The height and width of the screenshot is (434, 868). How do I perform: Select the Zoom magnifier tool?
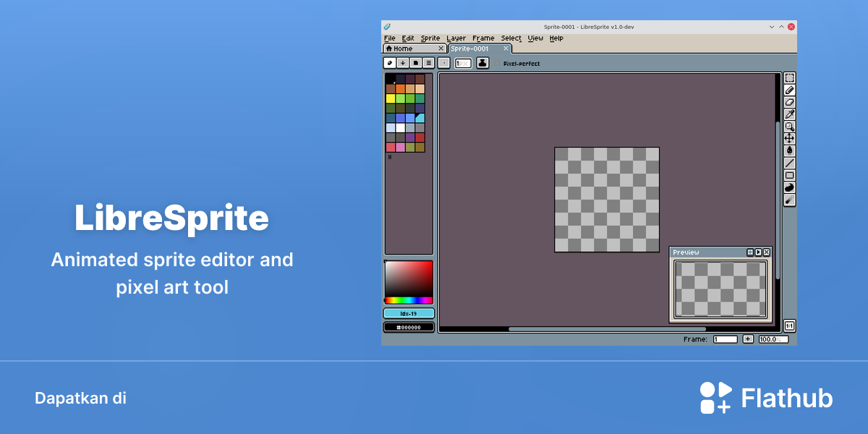pos(790,126)
